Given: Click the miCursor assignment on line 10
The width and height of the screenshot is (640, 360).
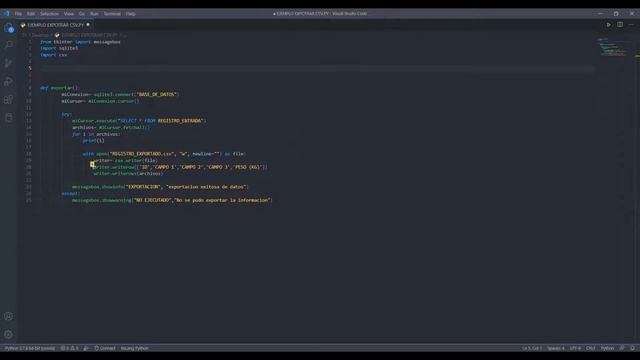Looking at the screenshot, I should click(x=100, y=101).
